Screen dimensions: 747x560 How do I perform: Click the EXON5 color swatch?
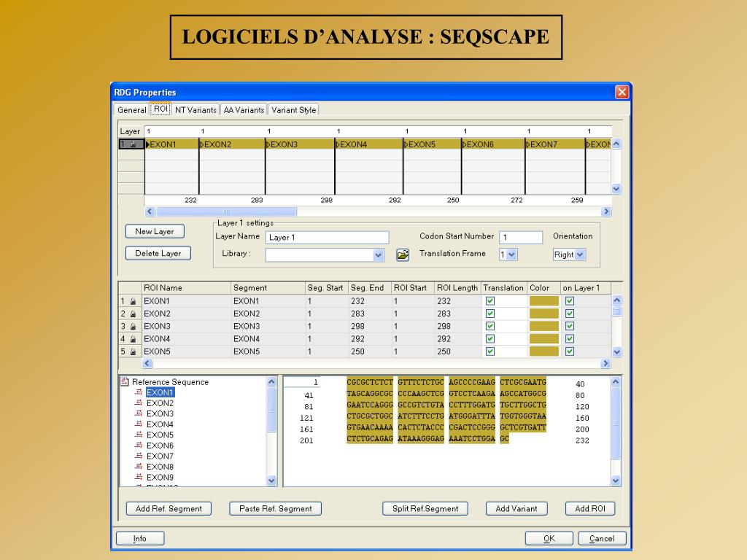coord(544,351)
